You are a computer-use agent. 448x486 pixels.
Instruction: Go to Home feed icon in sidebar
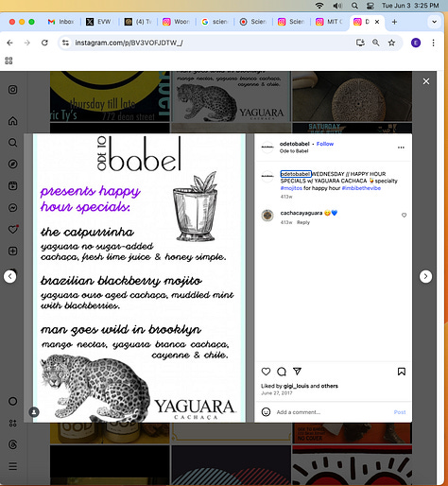point(12,121)
